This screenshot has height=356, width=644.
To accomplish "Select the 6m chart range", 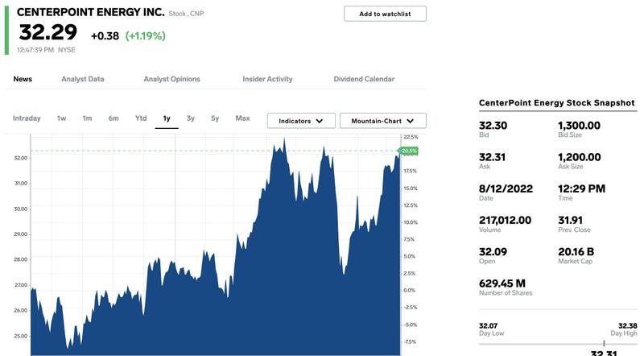I will [x=114, y=118].
